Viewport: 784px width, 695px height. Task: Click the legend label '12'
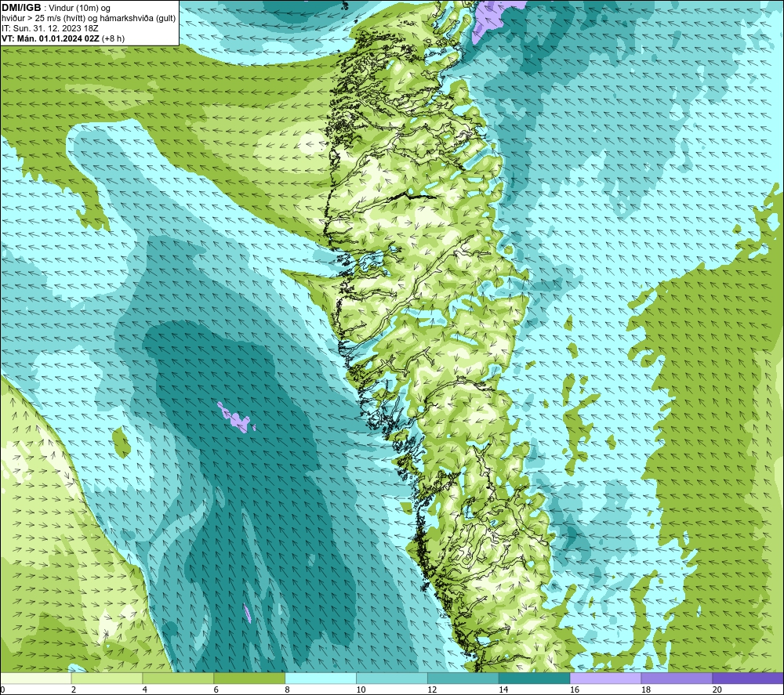(x=432, y=690)
